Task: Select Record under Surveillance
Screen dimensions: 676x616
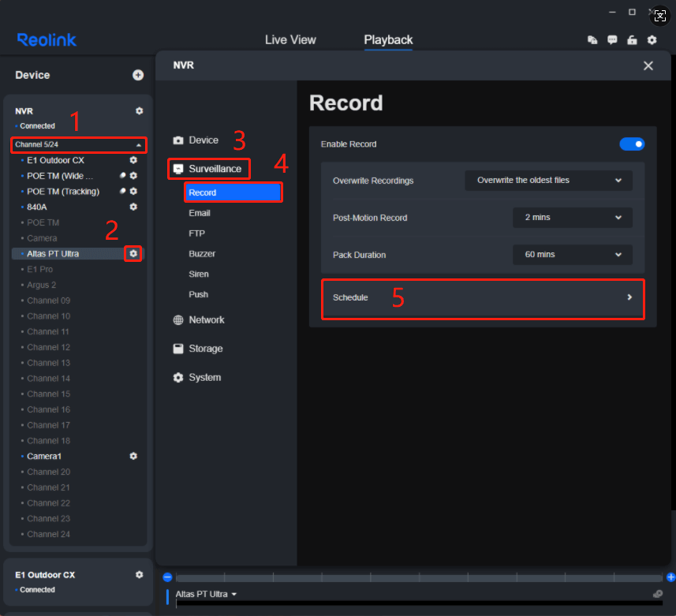Action: [x=233, y=192]
